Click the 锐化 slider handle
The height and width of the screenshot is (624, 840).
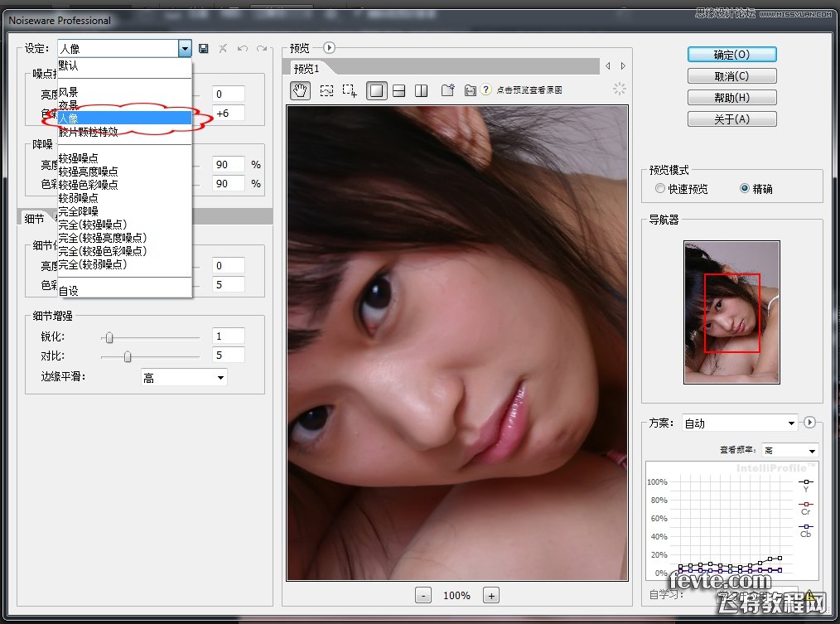(x=109, y=337)
